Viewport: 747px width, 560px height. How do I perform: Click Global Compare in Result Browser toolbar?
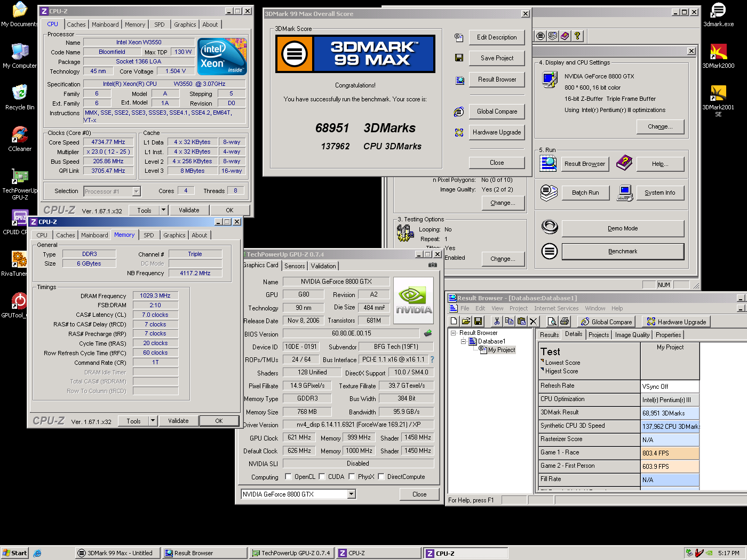tap(607, 322)
